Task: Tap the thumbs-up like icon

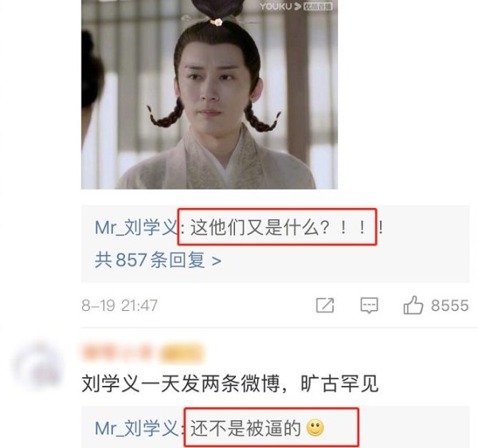Action: [413, 305]
